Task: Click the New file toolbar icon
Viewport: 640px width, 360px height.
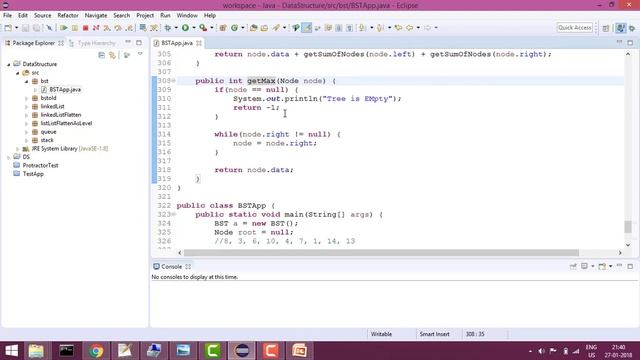Action: coord(8,28)
